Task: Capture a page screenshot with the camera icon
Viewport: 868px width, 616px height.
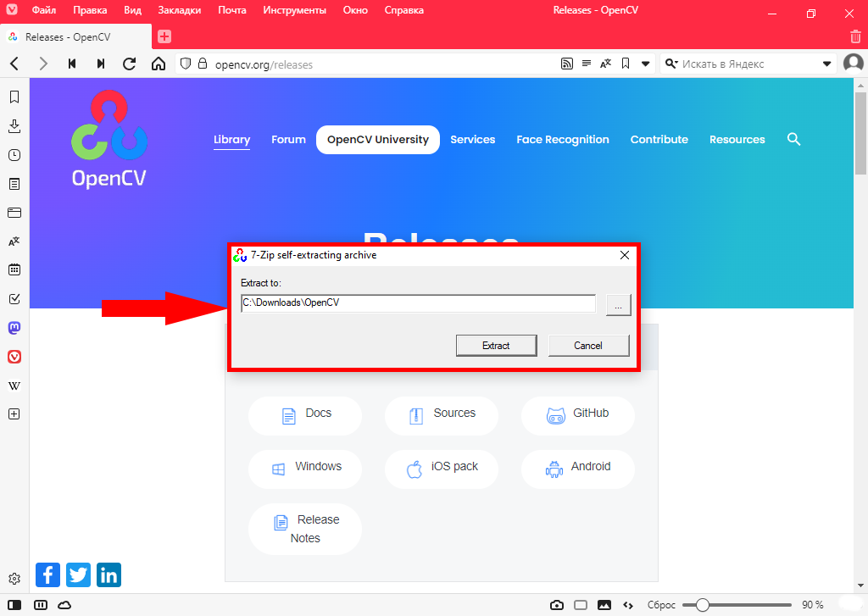Action: click(557, 605)
